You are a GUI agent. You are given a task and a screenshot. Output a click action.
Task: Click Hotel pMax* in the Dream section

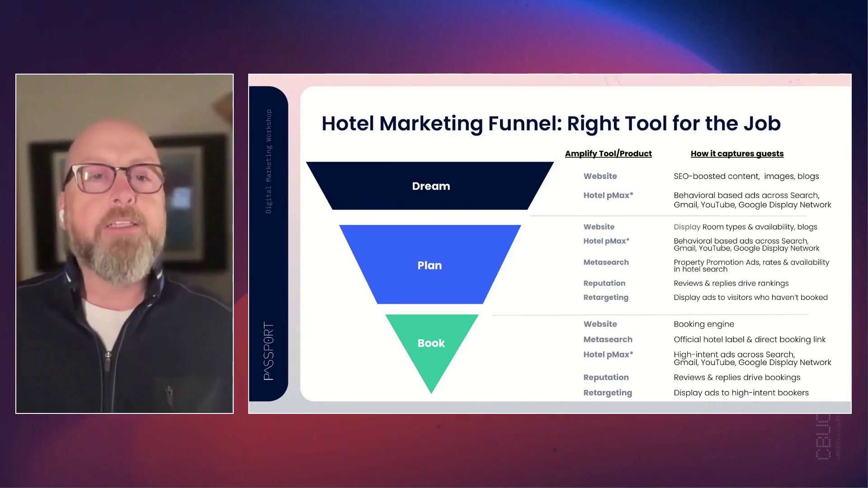(x=608, y=195)
